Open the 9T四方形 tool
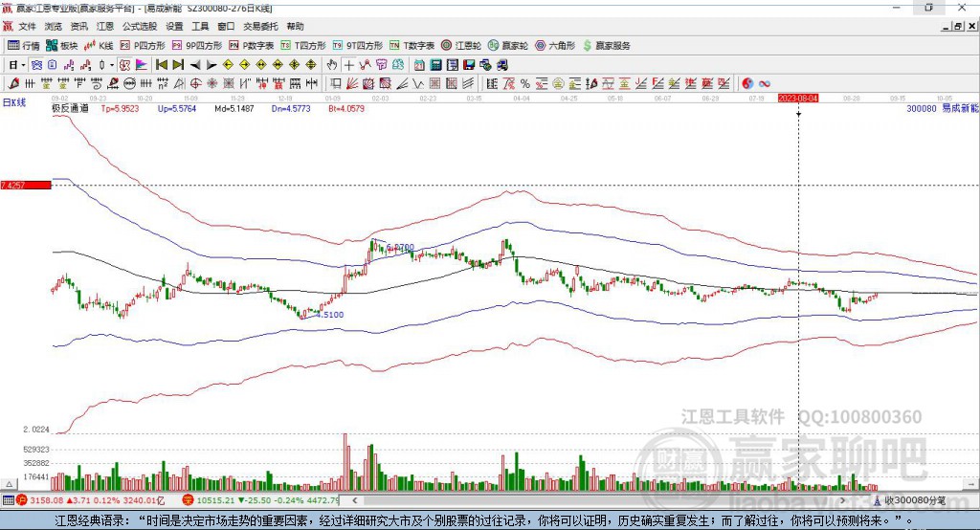980x530 pixels. [x=358, y=46]
